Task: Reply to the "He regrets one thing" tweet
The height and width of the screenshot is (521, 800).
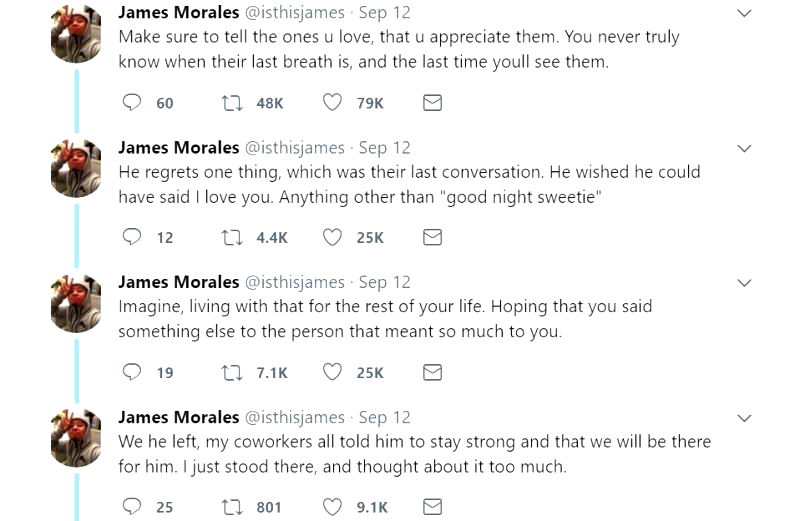Action: tap(131, 237)
